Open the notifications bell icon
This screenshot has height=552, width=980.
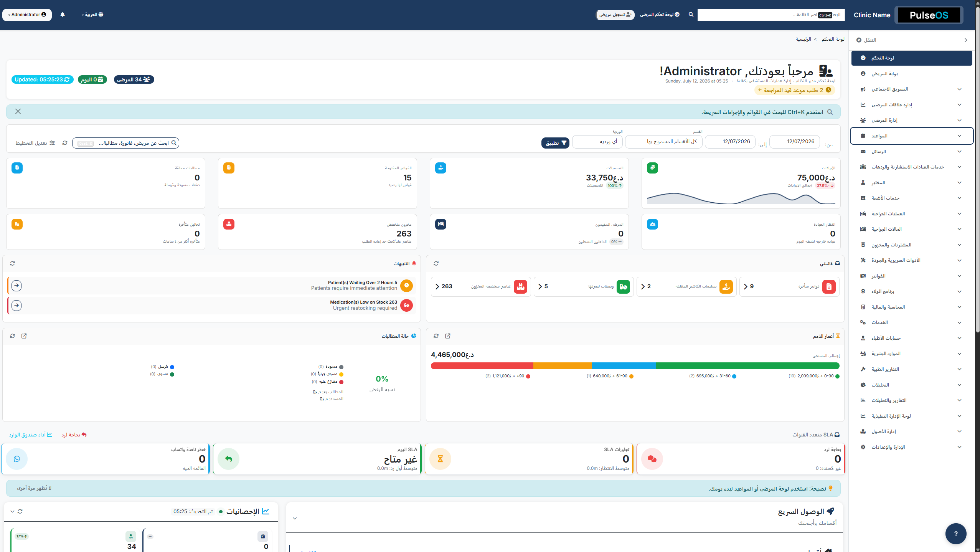(63, 15)
